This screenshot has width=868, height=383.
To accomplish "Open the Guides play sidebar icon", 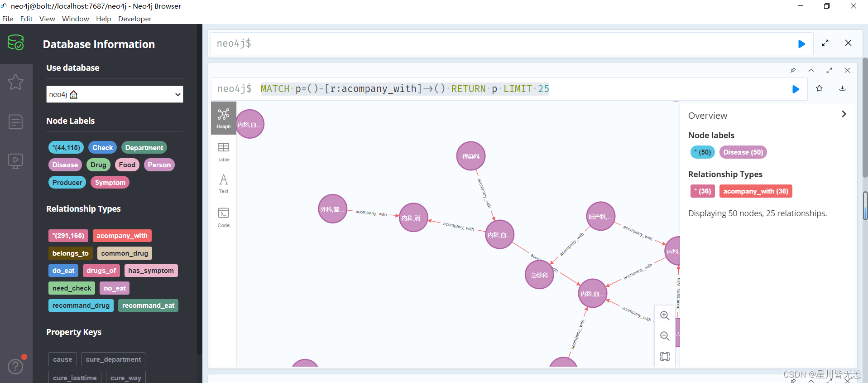I will tap(15, 160).
